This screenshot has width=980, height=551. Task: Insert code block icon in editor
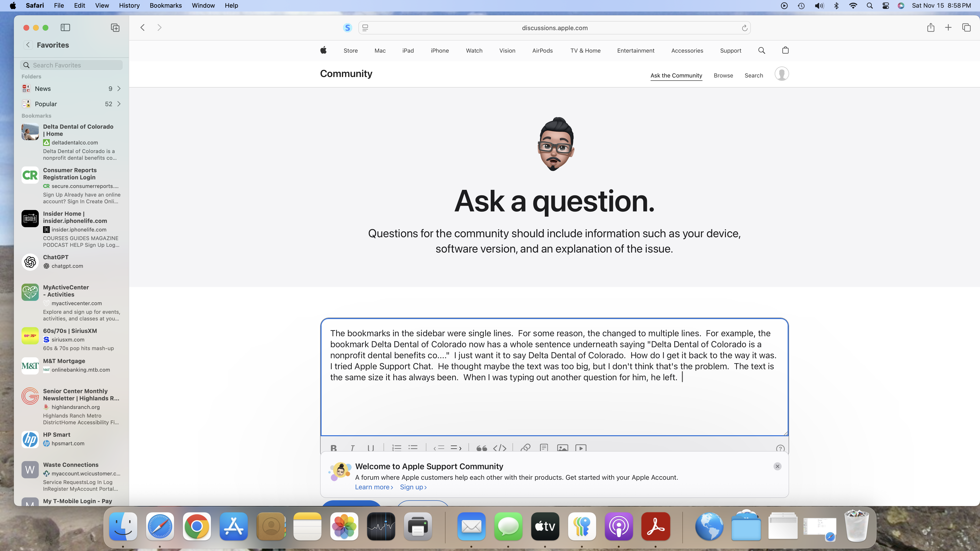(500, 448)
